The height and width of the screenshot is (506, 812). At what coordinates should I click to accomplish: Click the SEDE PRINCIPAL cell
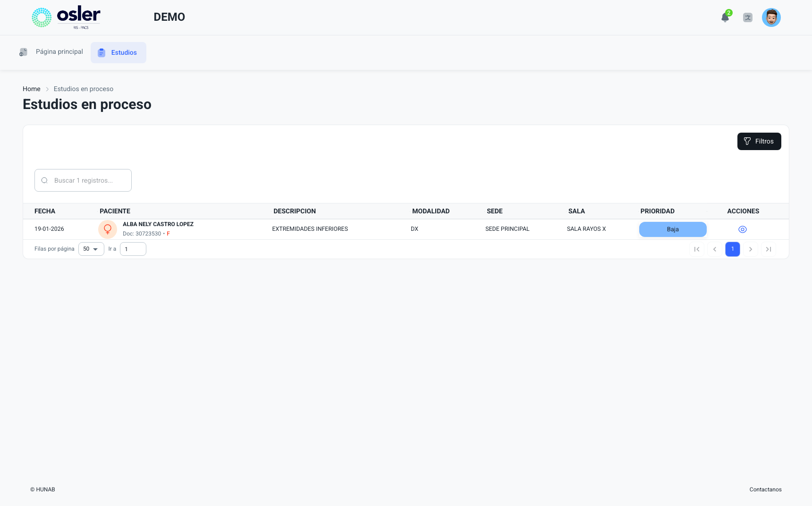(x=507, y=229)
